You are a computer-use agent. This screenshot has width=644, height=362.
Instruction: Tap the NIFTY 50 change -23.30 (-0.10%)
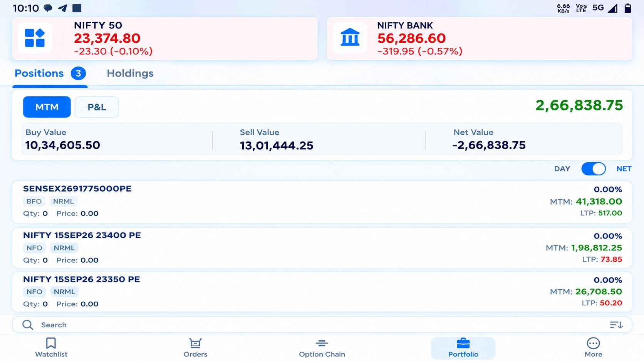(113, 51)
